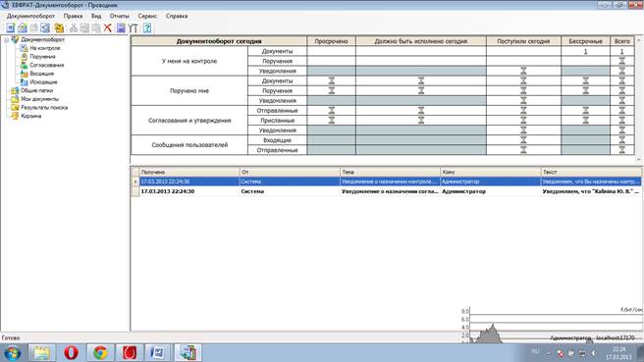Click the taskbar clock showing 22:24
644x362 pixels.
click(x=618, y=353)
